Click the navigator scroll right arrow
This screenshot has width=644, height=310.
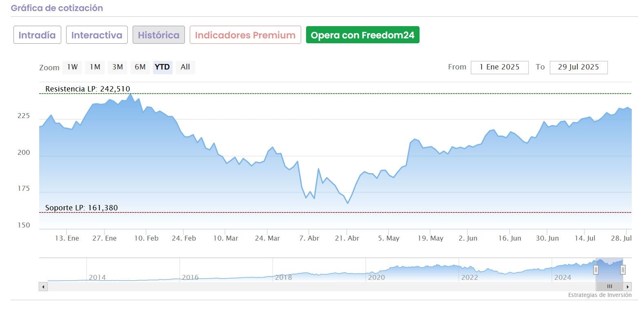click(x=628, y=287)
